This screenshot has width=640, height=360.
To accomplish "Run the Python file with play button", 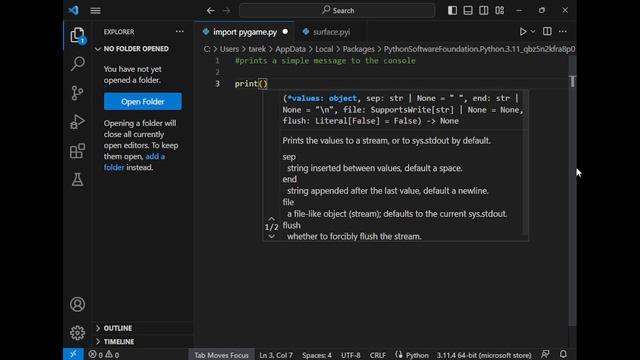I will pos(522,32).
